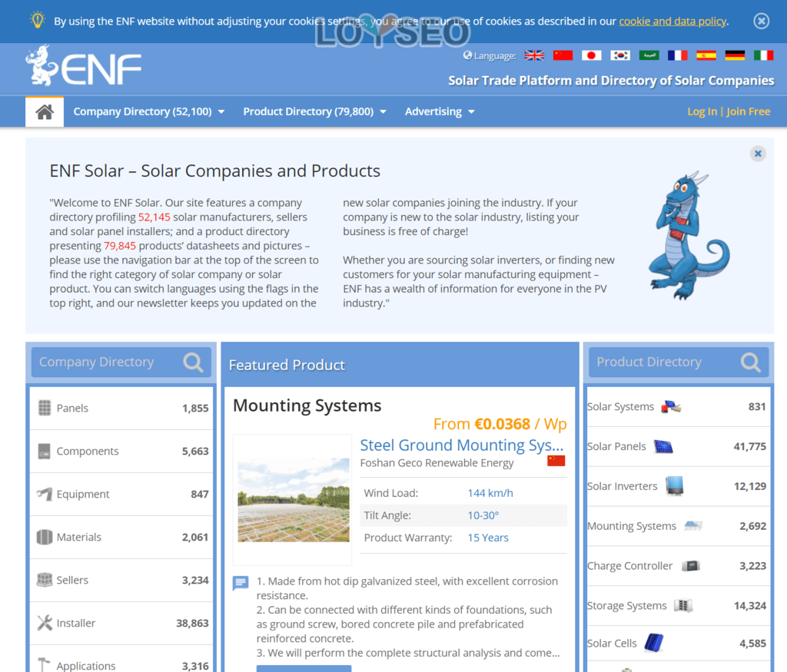Click the 15 Years warranty value
Screen dimensions: 787x672
point(488,538)
